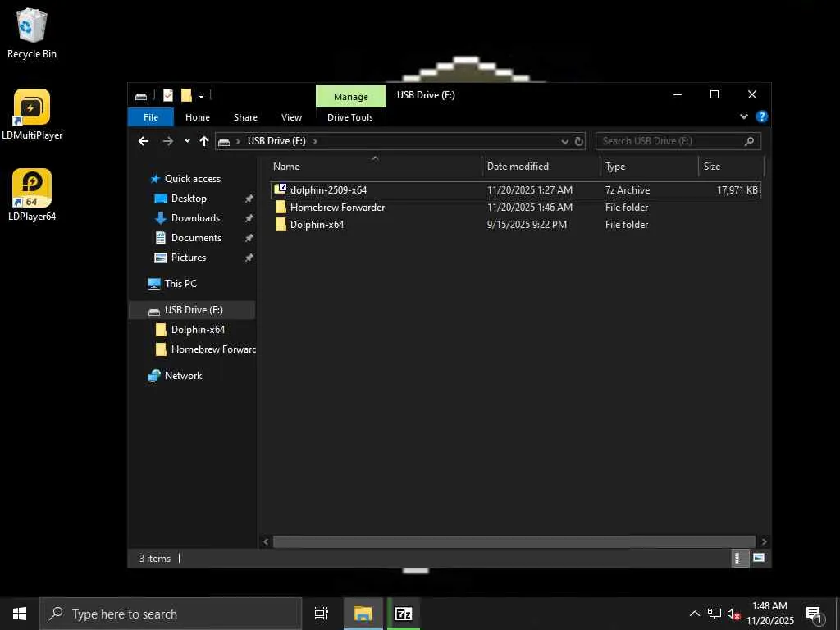Select Network in the navigation pane
Image resolution: width=840 pixels, height=630 pixels.
tap(183, 376)
